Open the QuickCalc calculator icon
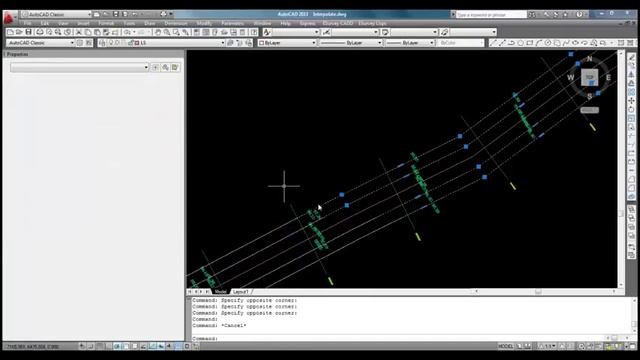 (x=243, y=32)
